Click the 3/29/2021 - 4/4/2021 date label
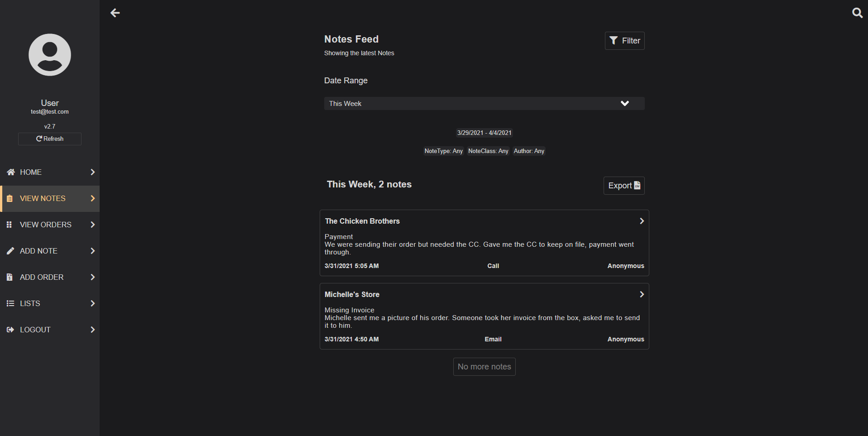The width and height of the screenshot is (868, 436). [484, 133]
